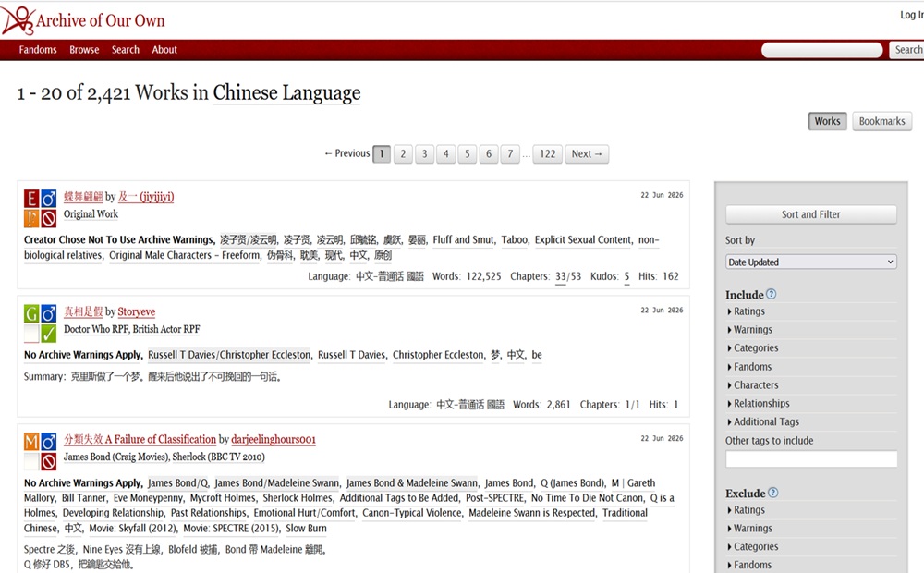
Task: Click the header search input field
Action: (821, 50)
